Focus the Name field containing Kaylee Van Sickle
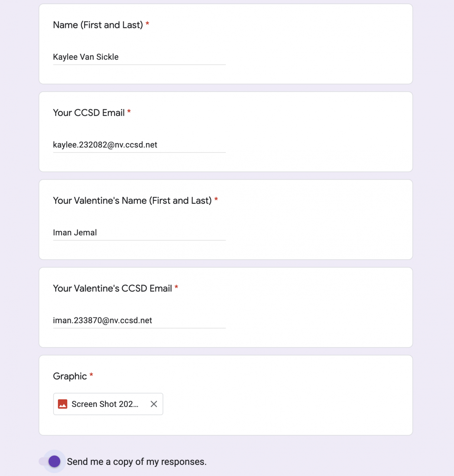Screen dimensions: 454x476 click(139, 57)
